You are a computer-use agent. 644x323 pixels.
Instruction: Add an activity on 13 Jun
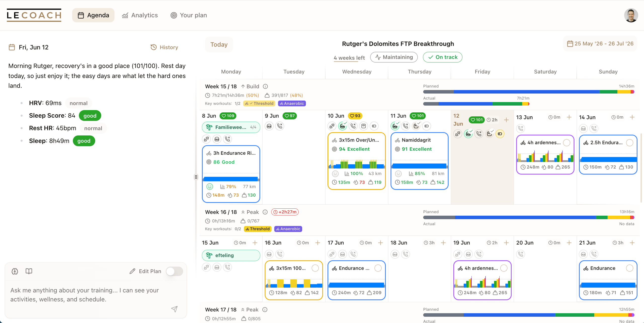click(x=569, y=117)
